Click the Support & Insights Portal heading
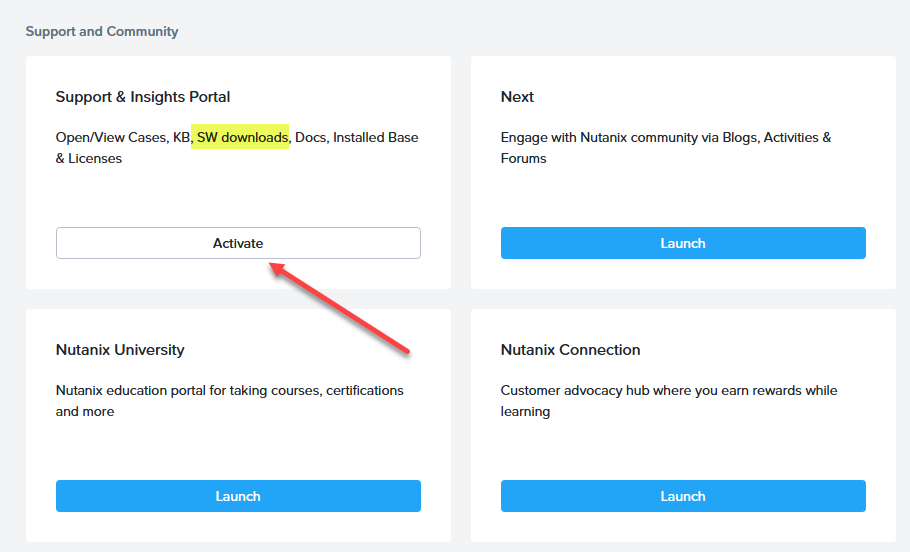Image resolution: width=910 pixels, height=552 pixels. (143, 97)
